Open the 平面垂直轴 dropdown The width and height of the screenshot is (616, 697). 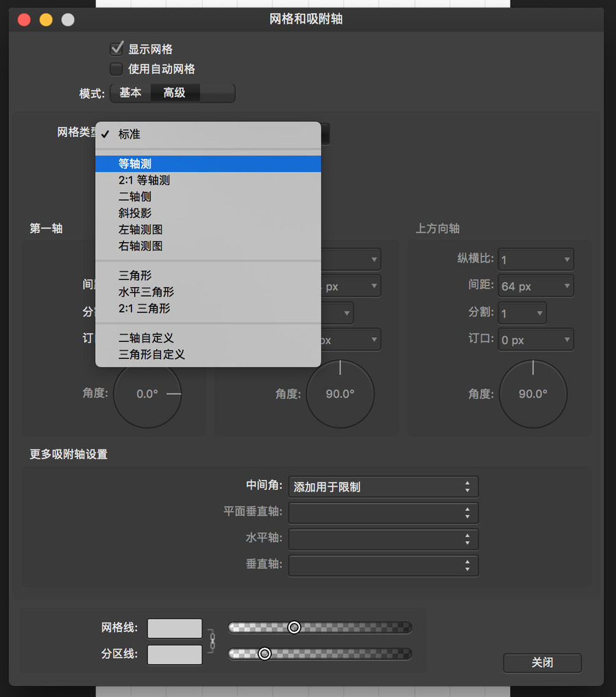click(x=383, y=513)
